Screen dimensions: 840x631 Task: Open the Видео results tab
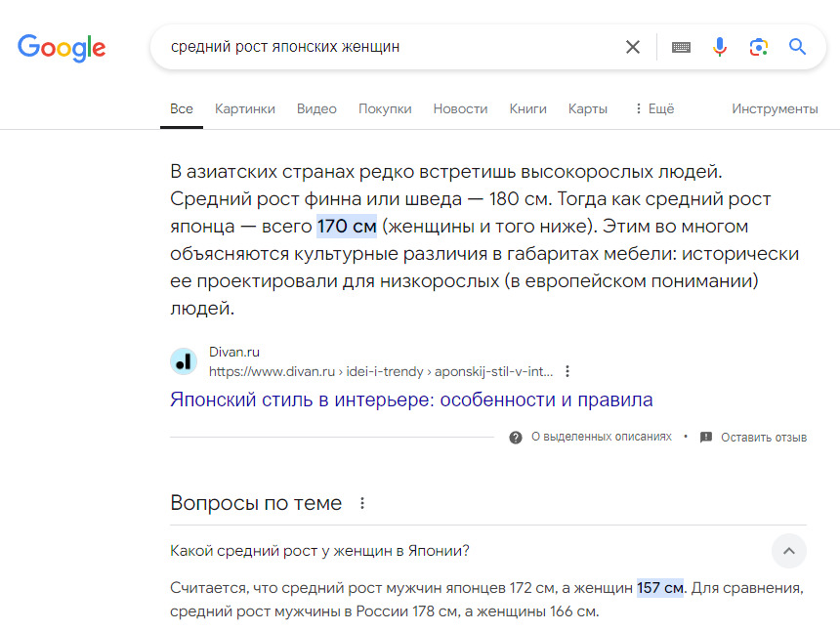(316, 108)
